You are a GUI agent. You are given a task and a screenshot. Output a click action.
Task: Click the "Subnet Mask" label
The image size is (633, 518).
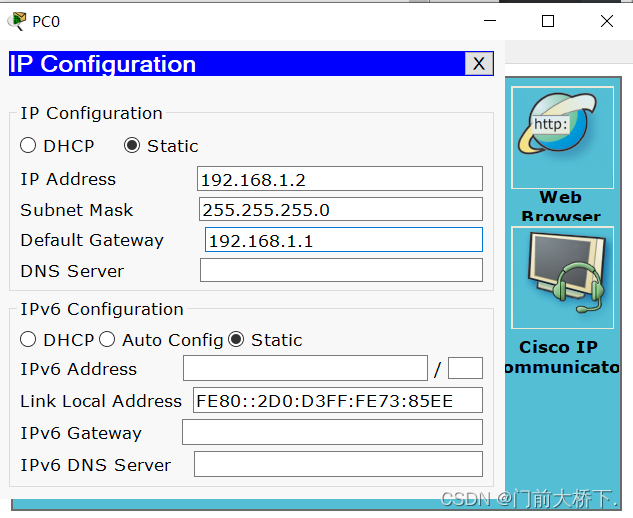(x=77, y=210)
